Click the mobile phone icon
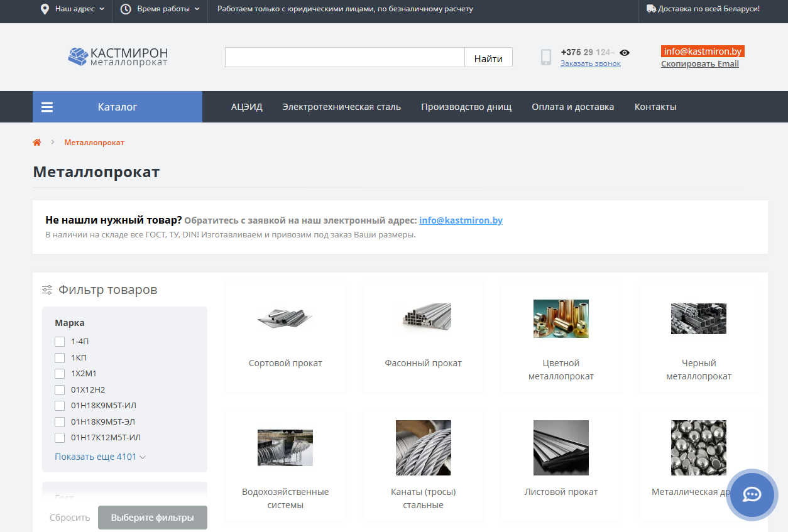This screenshot has width=788, height=532. click(546, 57)
